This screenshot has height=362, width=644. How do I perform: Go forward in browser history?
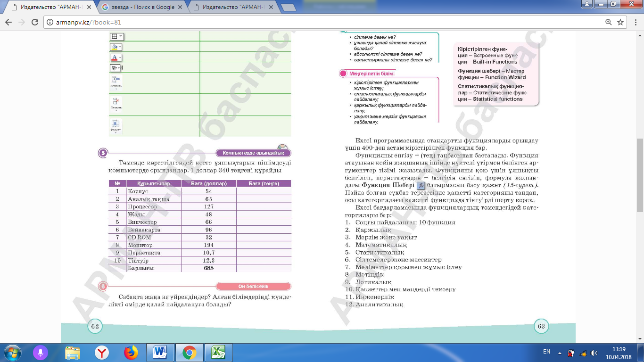pyautogui.click(x=22, y=22)
